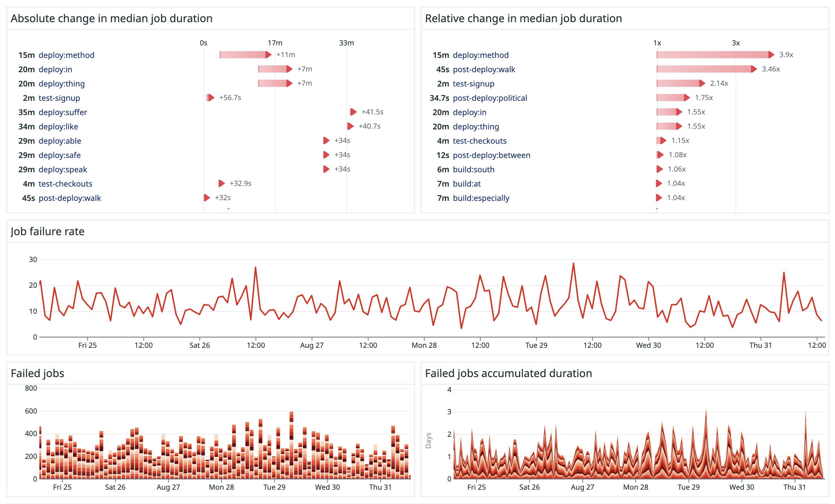
Task: Open the deploy:method job details
Action: point(66,55)
